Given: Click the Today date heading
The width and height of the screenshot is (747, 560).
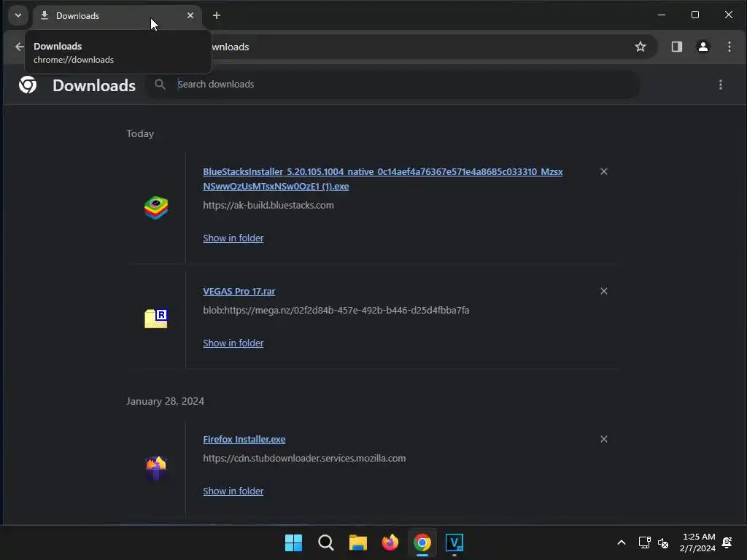Looking at the screenshot, I should tap(140, 134).
